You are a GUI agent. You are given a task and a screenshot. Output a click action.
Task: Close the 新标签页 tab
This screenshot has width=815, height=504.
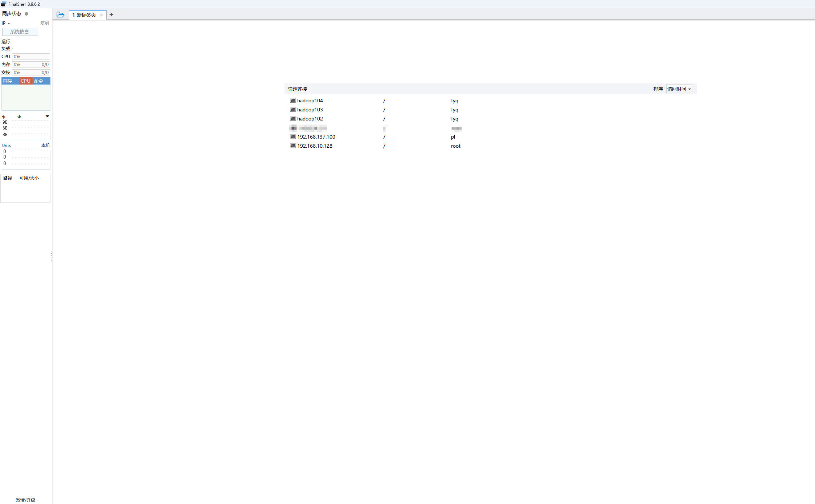(101, 15)
